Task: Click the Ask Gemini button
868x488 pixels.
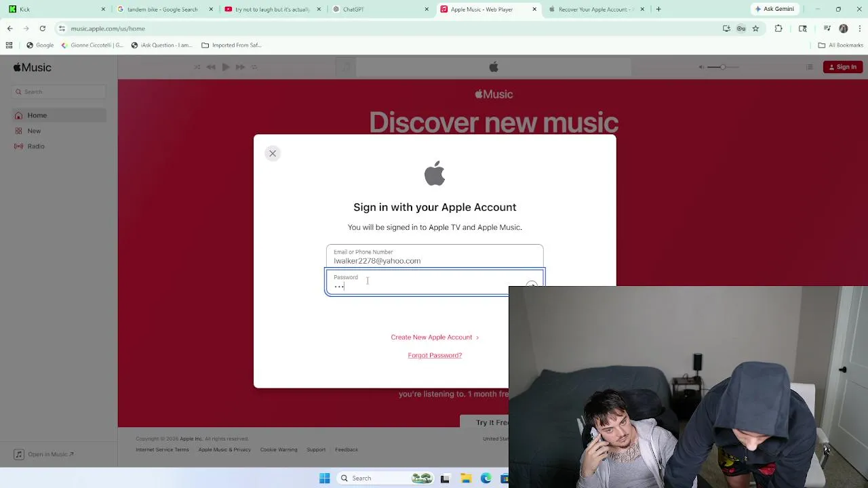Action: pos(774,9)
